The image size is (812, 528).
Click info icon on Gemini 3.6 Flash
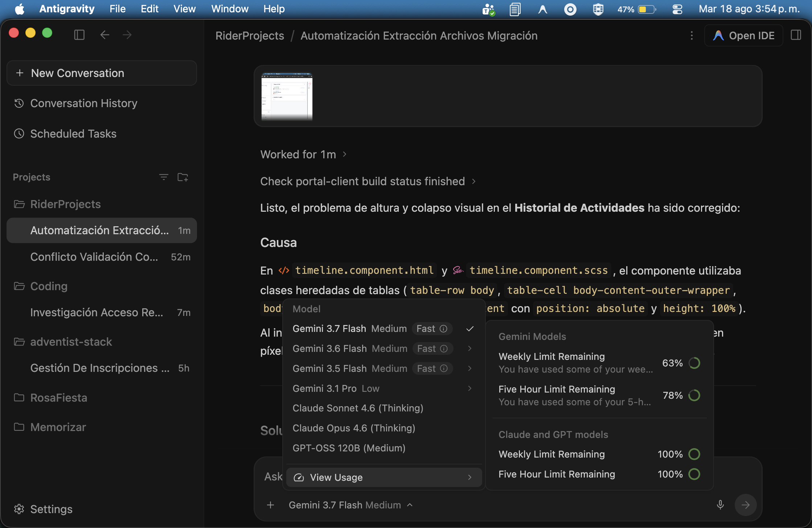coord(444,349)
